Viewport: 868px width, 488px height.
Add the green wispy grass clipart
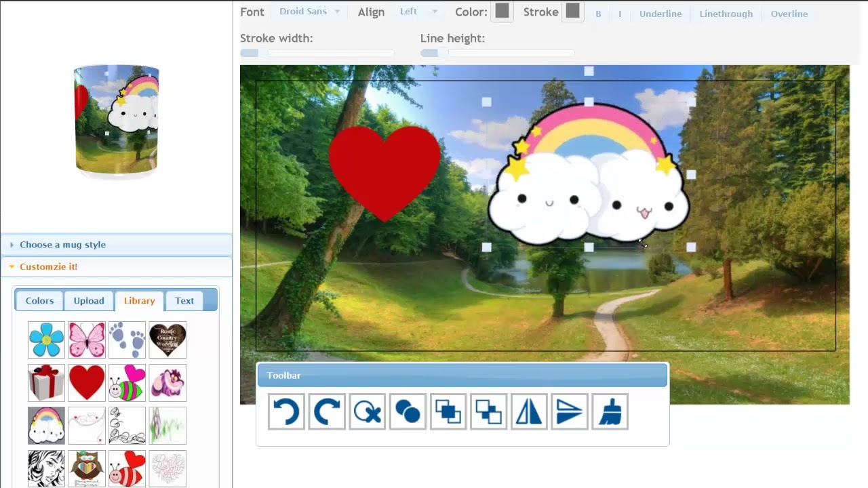167,426
